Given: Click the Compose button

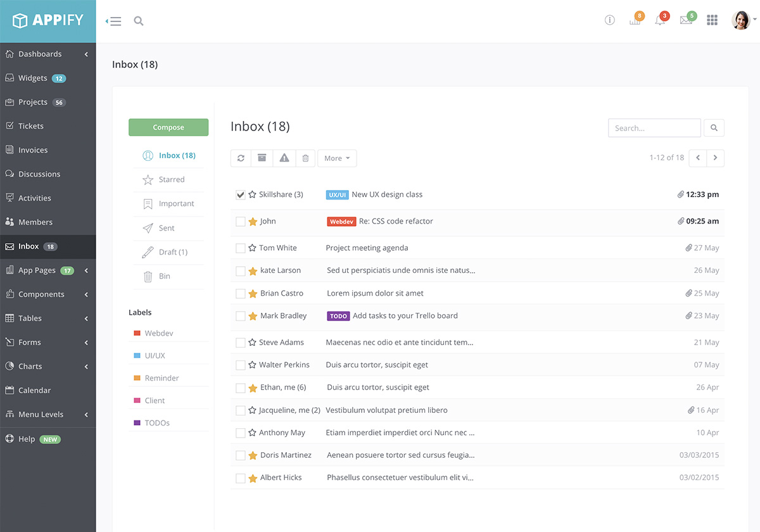Looking at the screenshot, I should tap(168, 127).
